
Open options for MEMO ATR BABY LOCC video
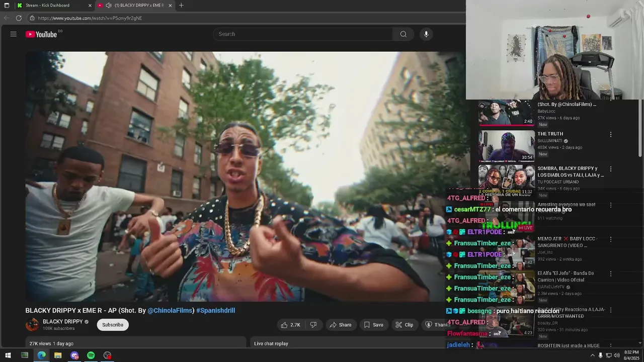click(x=611, y=239)
